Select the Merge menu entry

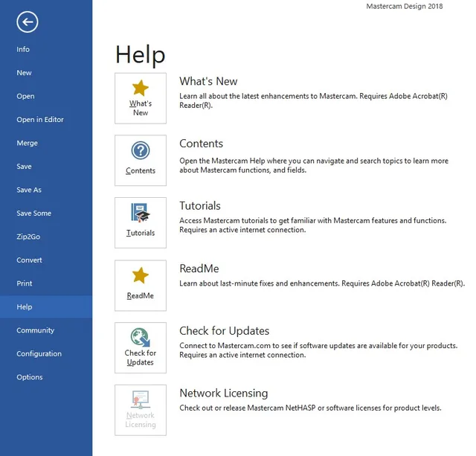pos(46,143)
